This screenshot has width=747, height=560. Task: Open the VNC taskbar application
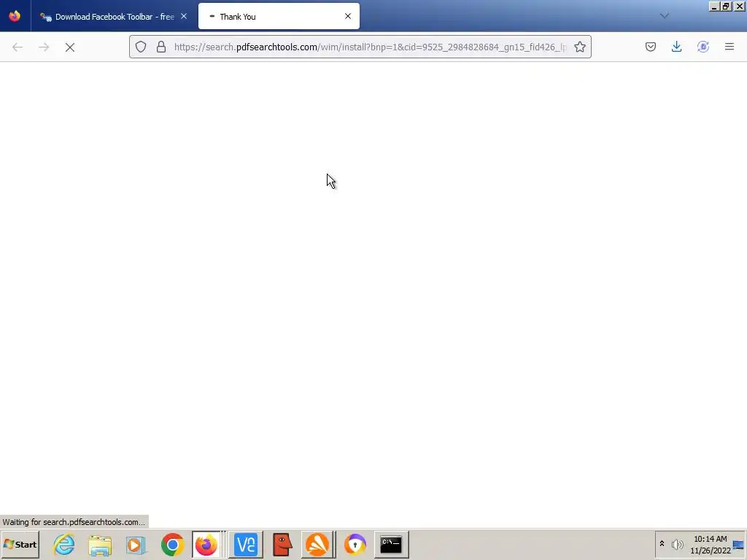pos(246,544)
